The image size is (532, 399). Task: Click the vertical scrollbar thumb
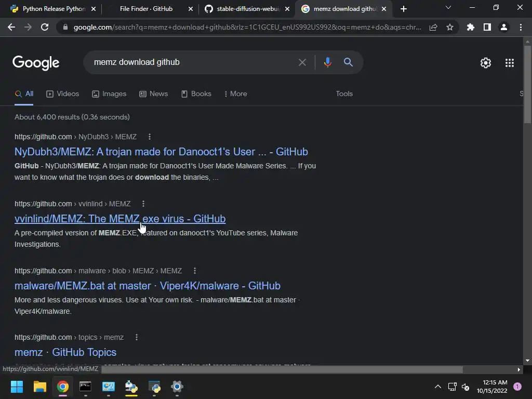tap(527, 85)
